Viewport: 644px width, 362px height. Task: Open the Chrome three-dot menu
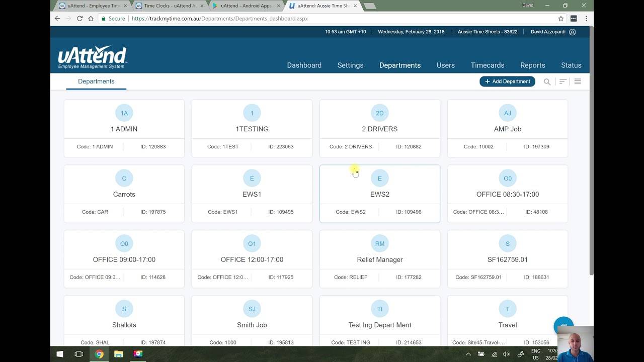point(586,19)
